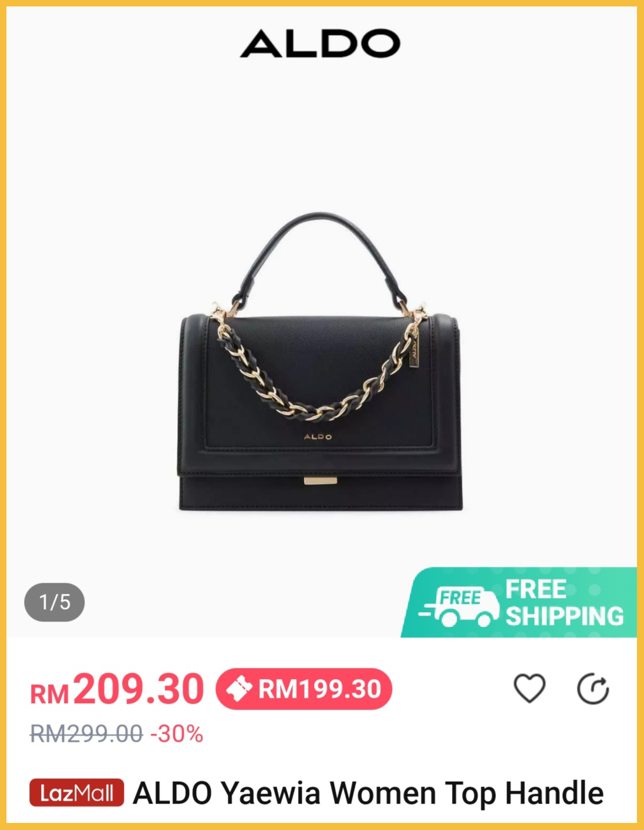Tap the ALDO Yaewia Women Top Handle title
644x830 pixels.
point(368,793)
